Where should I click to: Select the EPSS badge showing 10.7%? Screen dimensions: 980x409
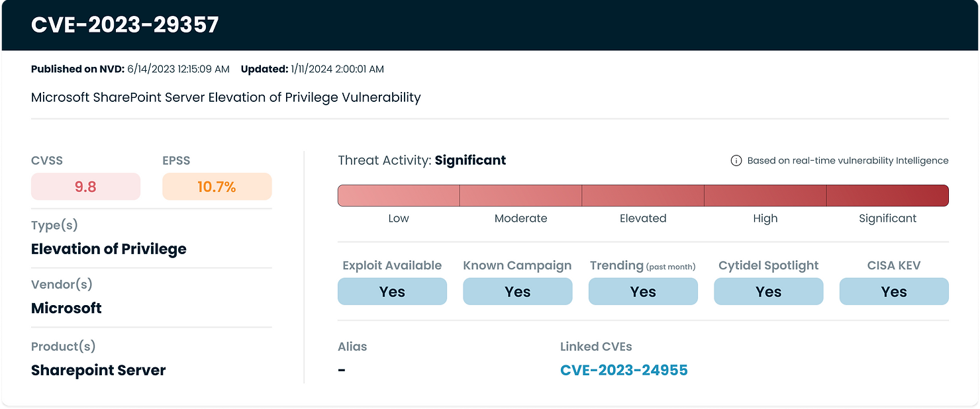coord(217,187)
